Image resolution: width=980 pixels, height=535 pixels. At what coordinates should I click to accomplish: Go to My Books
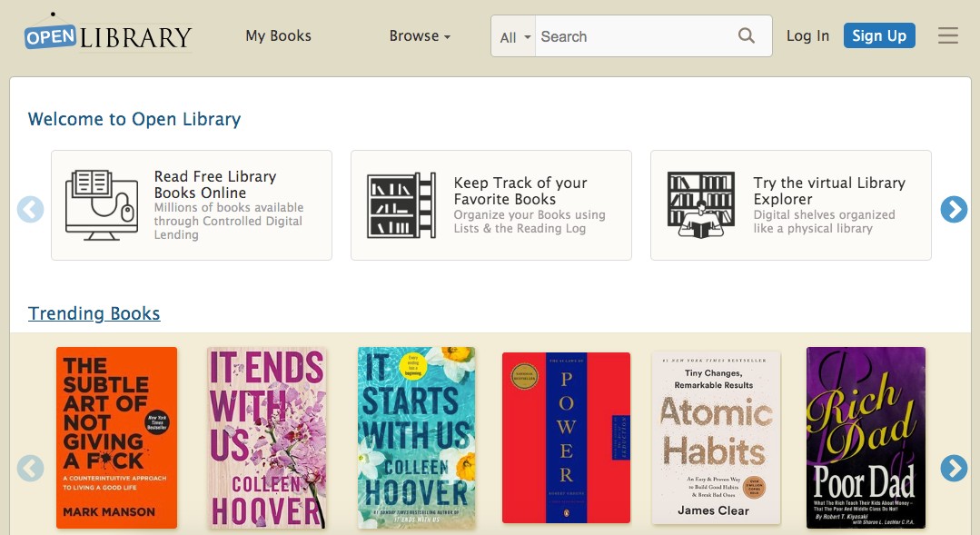[x=278, y=35]
